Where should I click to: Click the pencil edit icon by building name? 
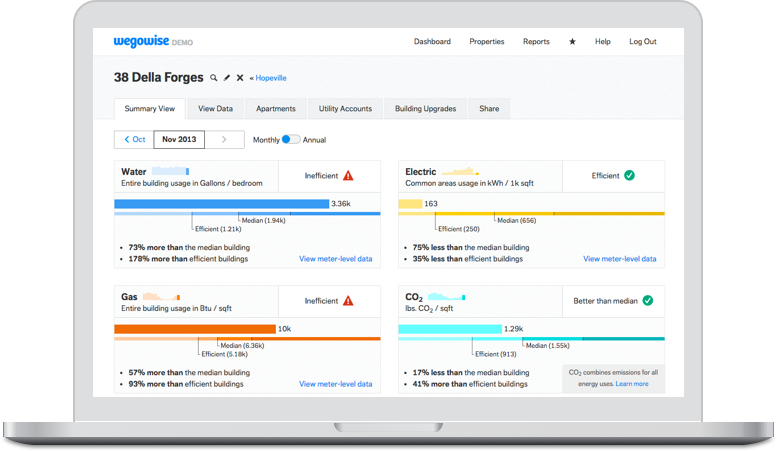click(x=227, y=78)
